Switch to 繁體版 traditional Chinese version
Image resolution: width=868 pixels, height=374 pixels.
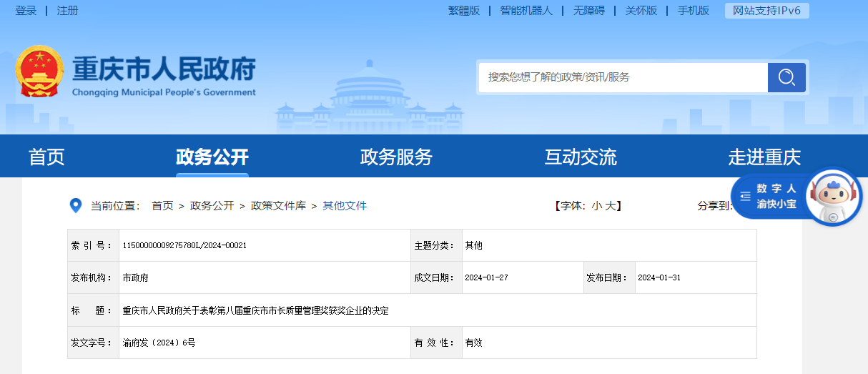(x=464, y=11)
